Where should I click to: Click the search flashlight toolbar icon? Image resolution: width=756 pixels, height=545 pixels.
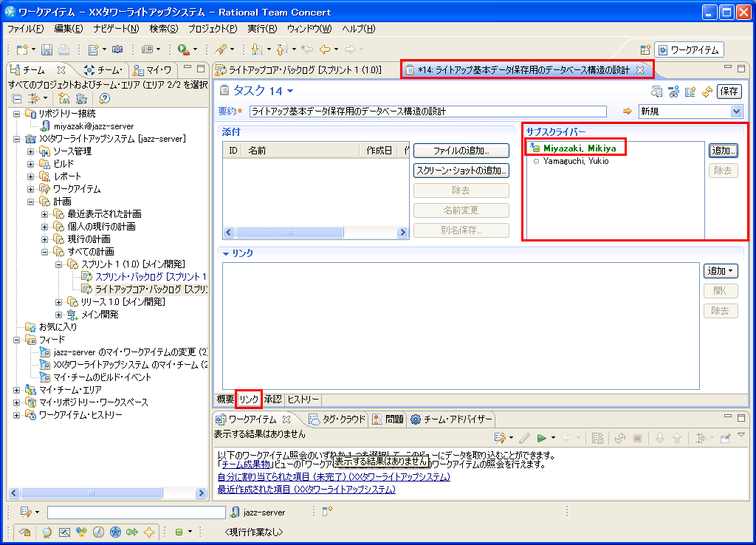[221, 49]
